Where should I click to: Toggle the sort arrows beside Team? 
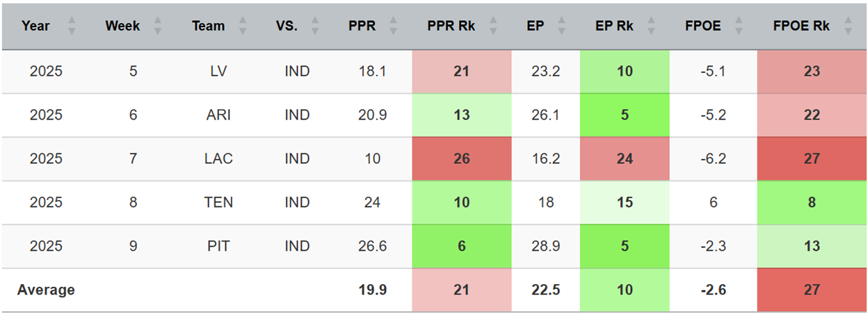click(242, 26)
